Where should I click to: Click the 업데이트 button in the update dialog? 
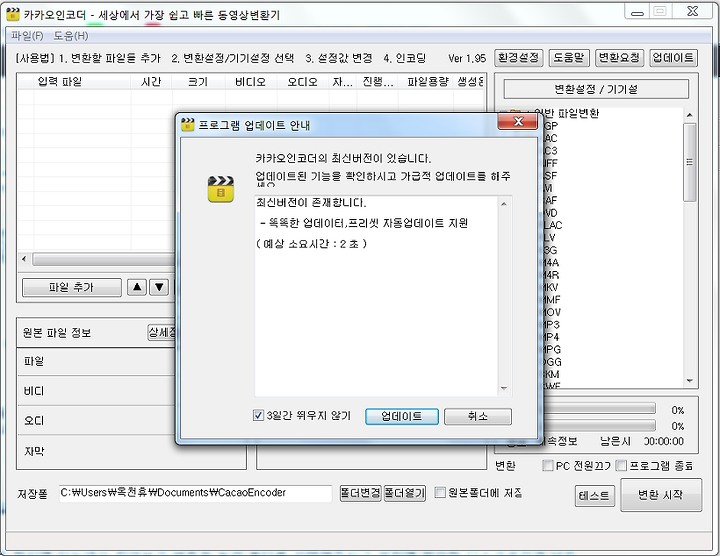point(402,416)
